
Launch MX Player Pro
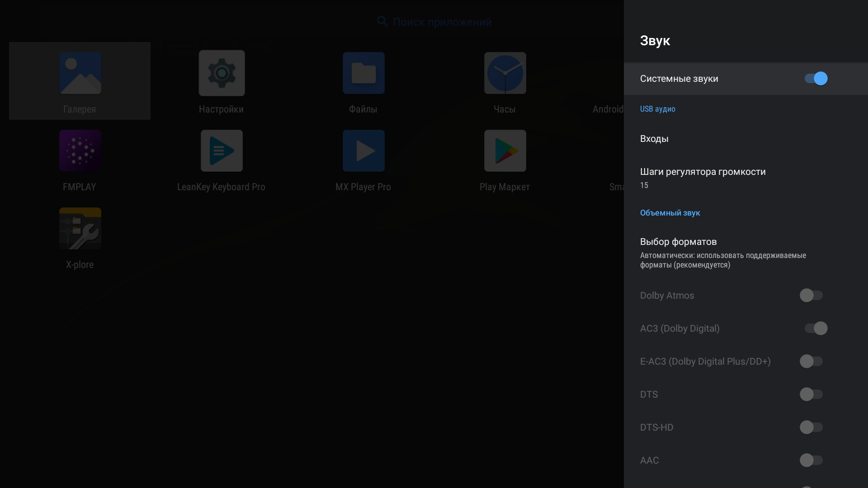tap(363, 151)
